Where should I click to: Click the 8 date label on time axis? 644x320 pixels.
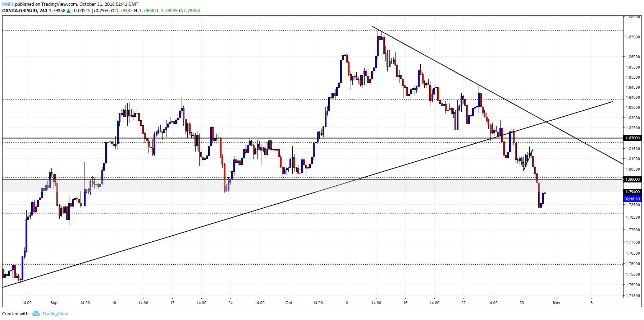click(347, 303)
